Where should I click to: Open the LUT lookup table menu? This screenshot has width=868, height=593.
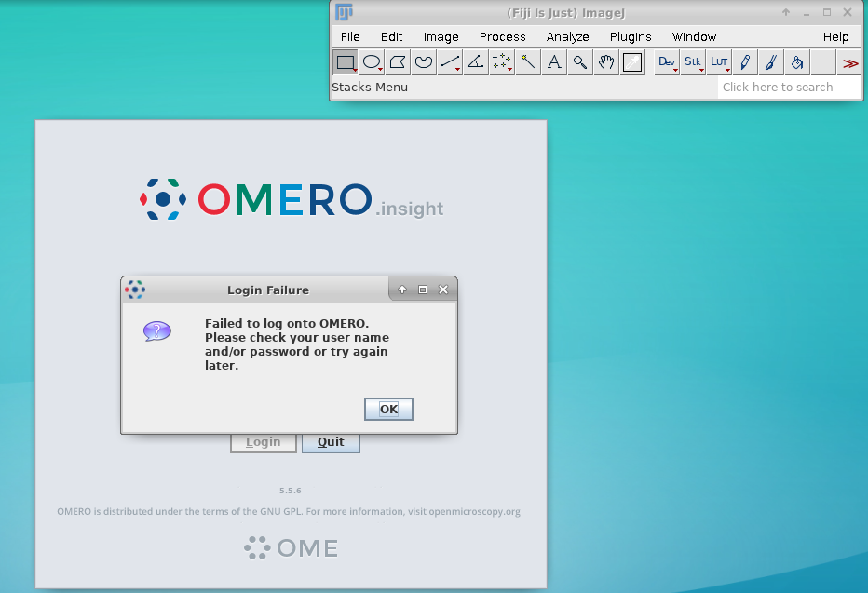coord(718,61)
